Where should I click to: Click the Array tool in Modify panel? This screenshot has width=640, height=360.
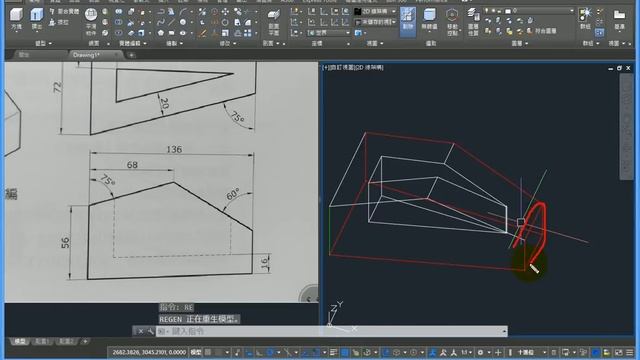click(x=247, y=33)
